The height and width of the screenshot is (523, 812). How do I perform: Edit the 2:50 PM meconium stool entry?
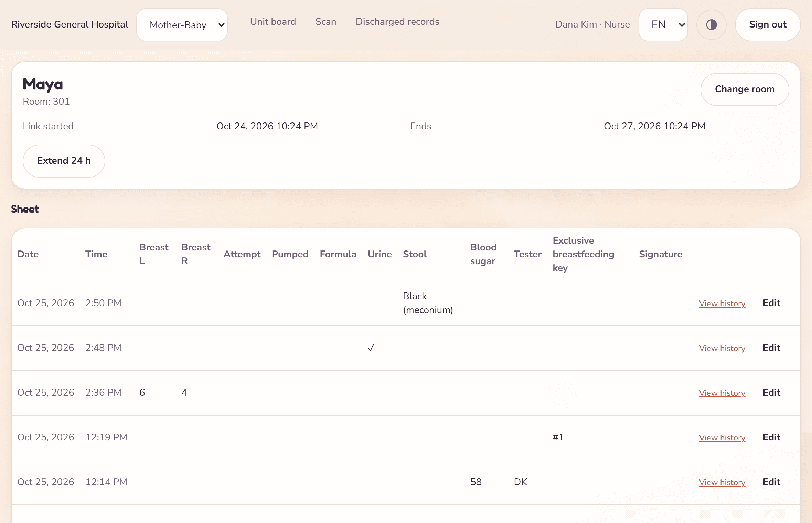(771, 303)
